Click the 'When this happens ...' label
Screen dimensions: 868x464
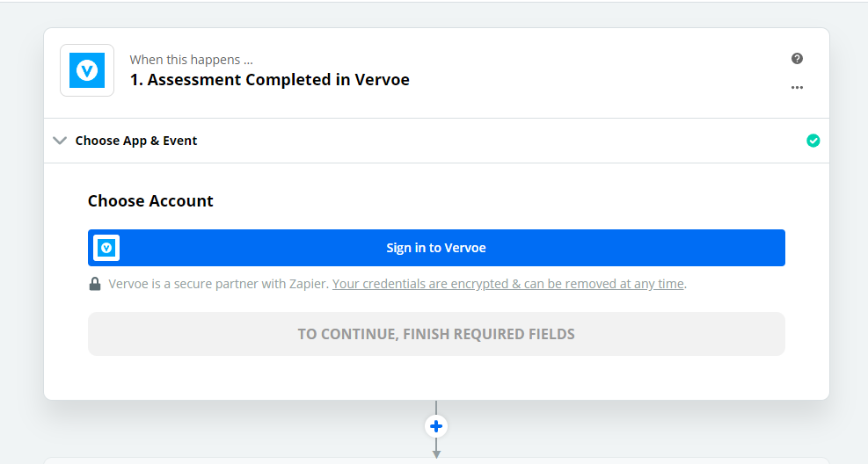192,60
